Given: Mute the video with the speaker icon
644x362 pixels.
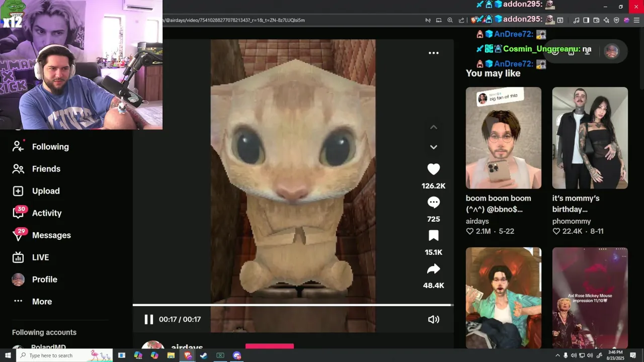Looking at the screenshot, I should pos(433,319).
